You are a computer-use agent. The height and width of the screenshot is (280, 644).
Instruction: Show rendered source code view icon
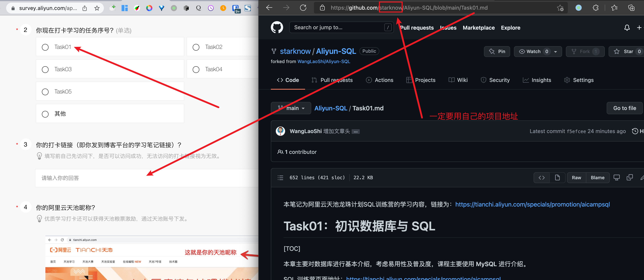coord(541,177)
